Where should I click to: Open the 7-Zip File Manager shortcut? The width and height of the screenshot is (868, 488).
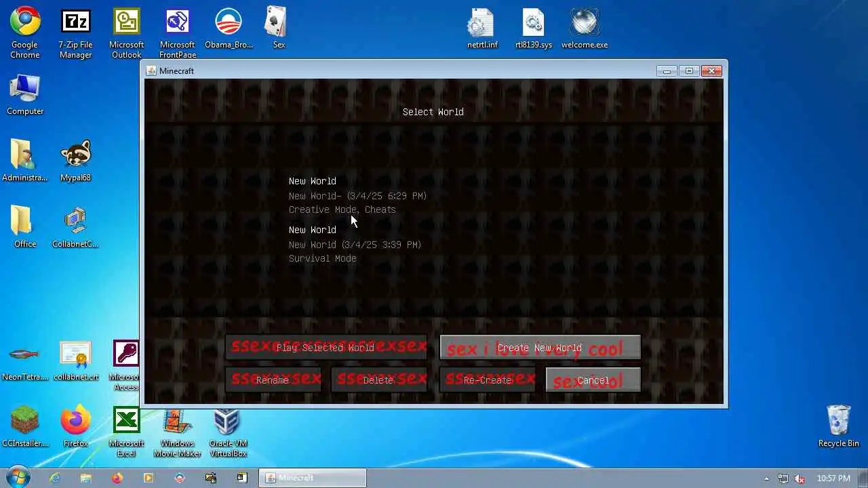pyautogui.click(x=75, y=33)
